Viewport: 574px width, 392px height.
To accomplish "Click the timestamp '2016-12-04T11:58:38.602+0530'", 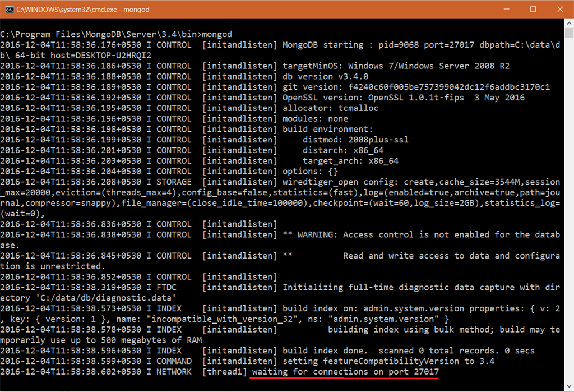I will click(71, 372).
